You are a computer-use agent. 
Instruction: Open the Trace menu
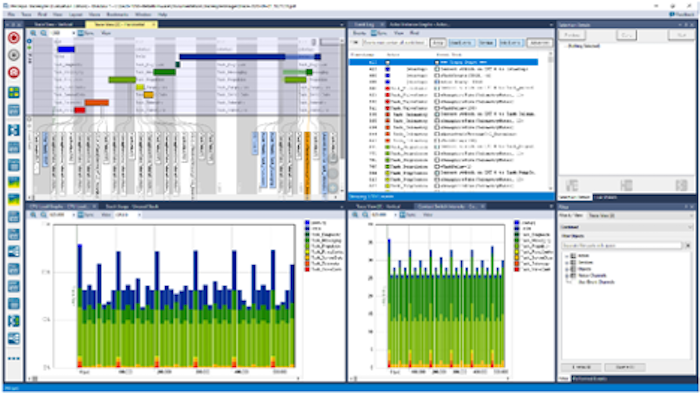point(26,14)
